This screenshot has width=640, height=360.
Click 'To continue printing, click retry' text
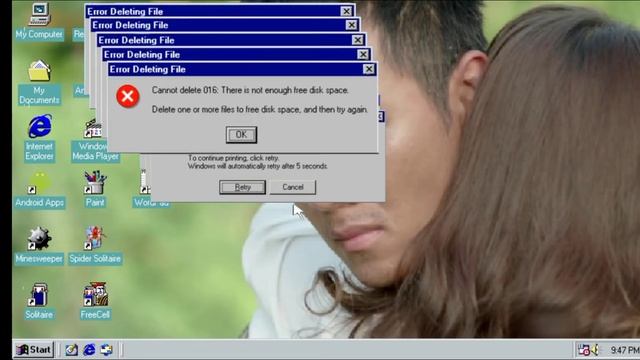pos(233,158)
